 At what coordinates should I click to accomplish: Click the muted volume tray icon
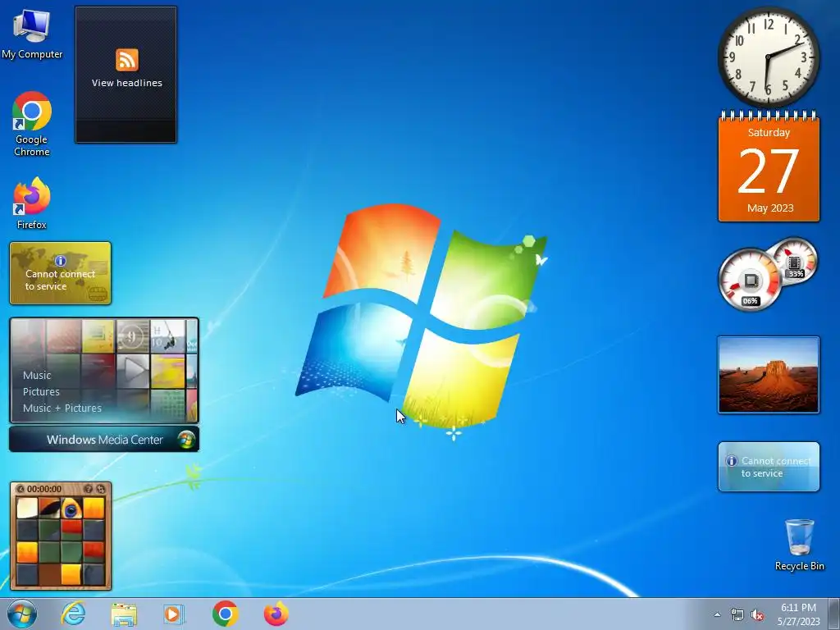[x=757, y=615]
